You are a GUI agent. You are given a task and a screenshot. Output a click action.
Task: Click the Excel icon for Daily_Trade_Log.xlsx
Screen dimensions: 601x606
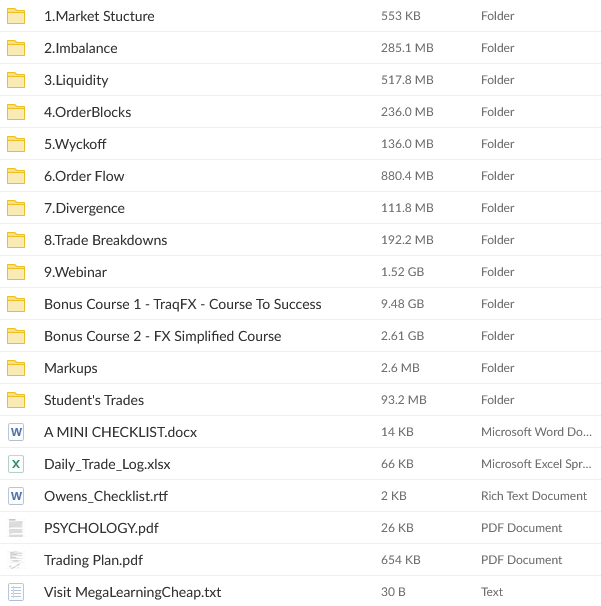[x=16, y=464]
